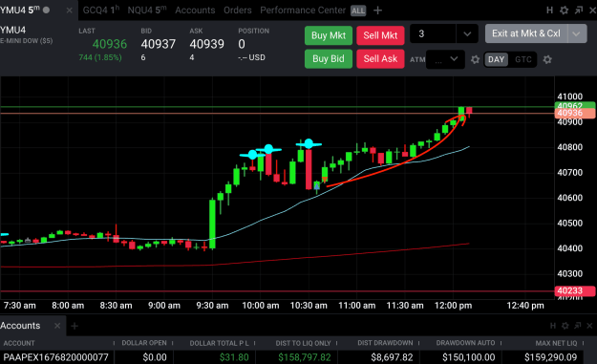Open ACCOUNT column menu
The image size is (597, 364).
coord(114,343)
